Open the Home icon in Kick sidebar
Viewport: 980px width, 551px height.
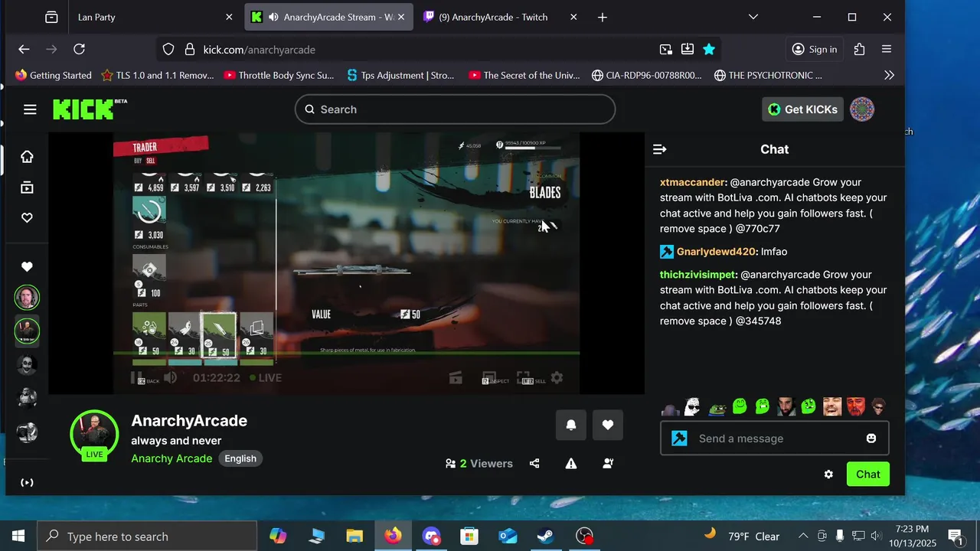pos(27,156)
